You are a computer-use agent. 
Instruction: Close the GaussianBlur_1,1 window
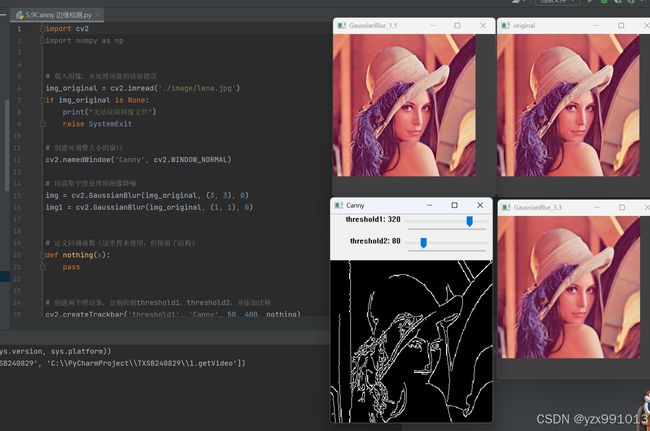pos(483,26)
